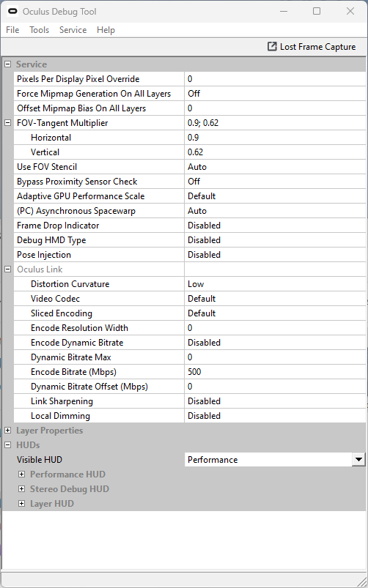
Task: Select the Frame Drop Indicator value
Action: click(x=275, y=226)
